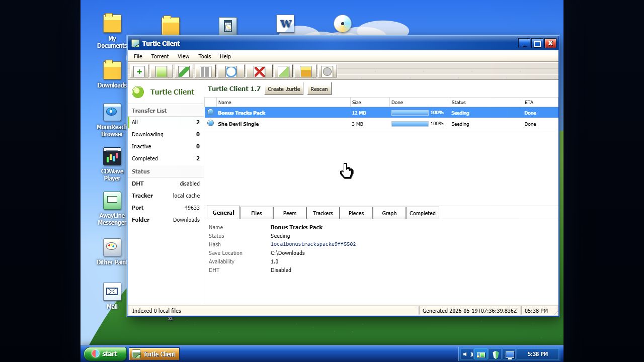Select the General tab
The width and height of the screenshot is (644, 362).
223,213
